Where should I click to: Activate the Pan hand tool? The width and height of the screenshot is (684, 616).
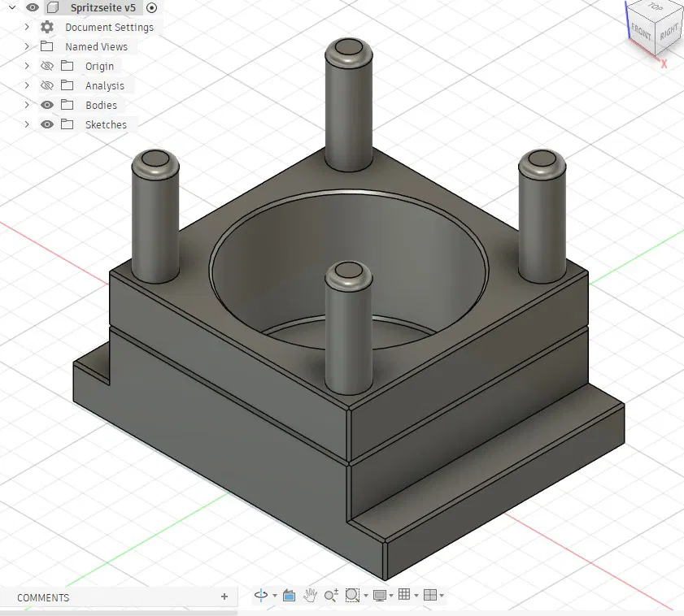(310, 595)
